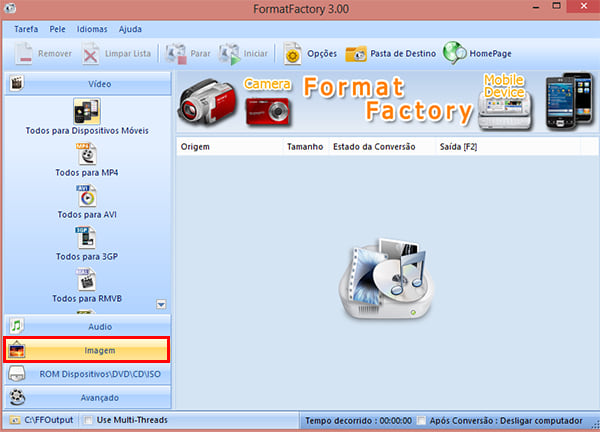Select Todos para Dispositivos Móveis icon
600x432 pixels.
pyautogui.click(x=87, y=111)
